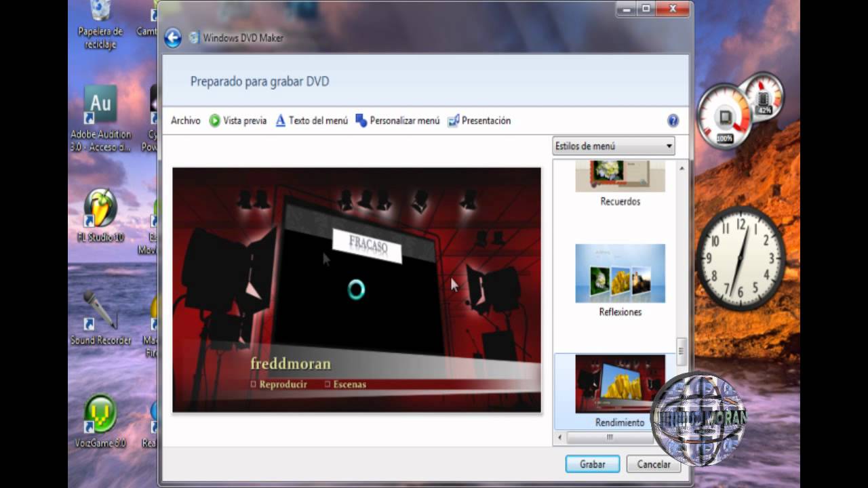
Task: Click the styles list horizontal scroll left arrow
Action: [559, 438]
